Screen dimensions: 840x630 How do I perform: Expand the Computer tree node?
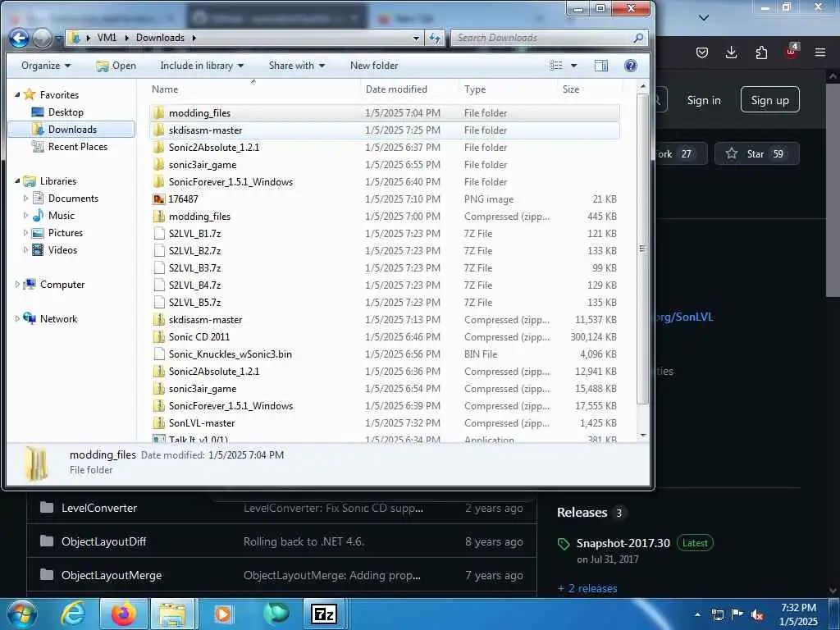(17, 285)
